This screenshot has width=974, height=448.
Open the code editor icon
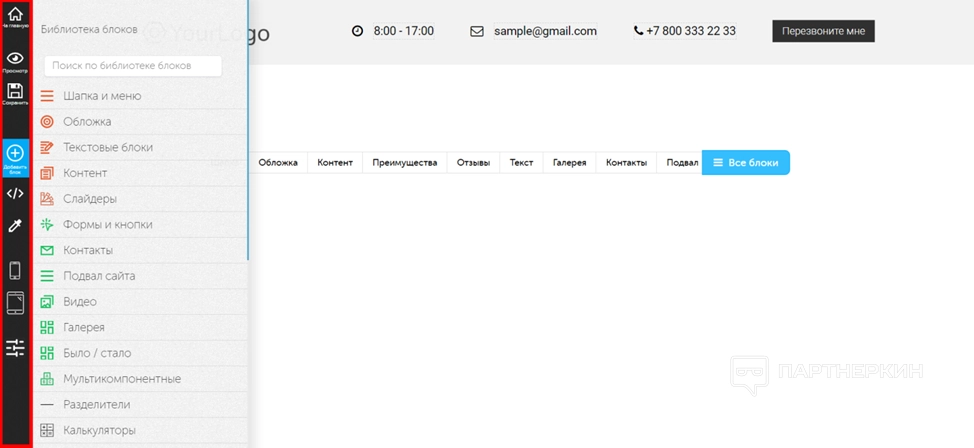pyautogui.click(x=16, y=193)
